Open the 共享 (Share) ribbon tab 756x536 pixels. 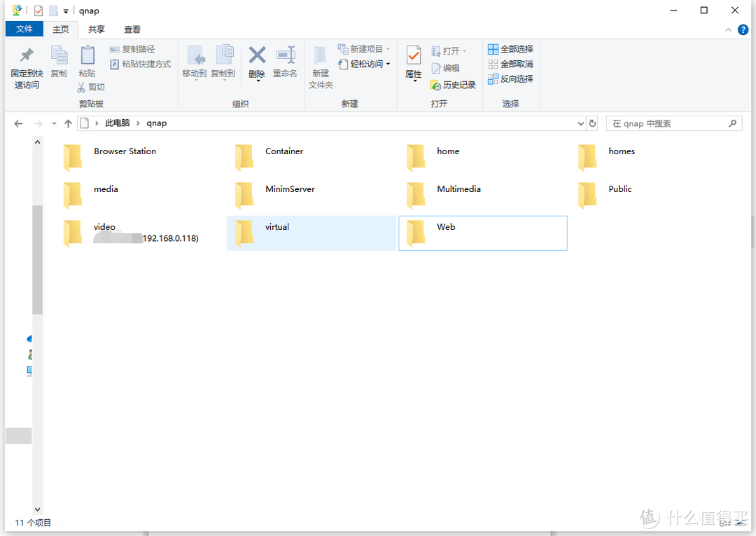[x=96, y=29]
